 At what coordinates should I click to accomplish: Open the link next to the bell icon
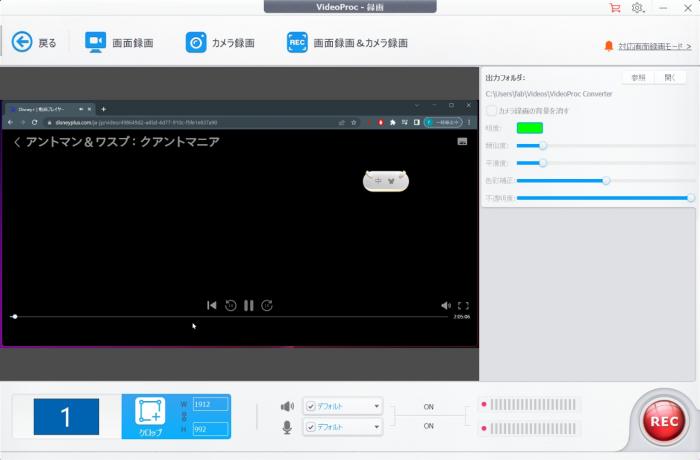point(654,46)
